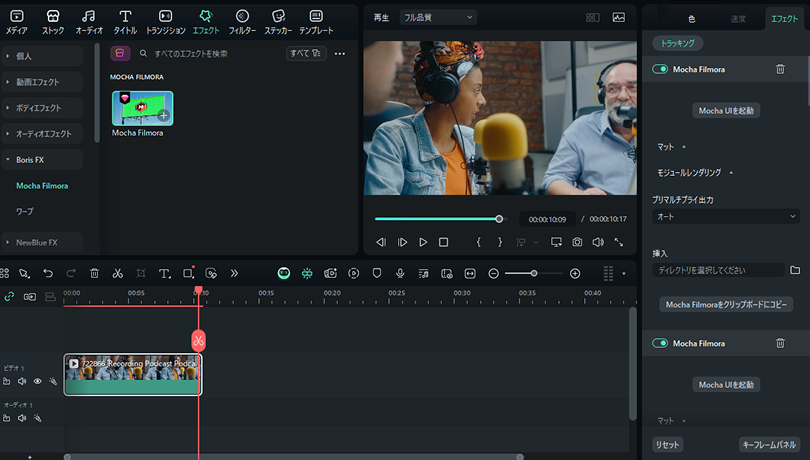The width and height of the screenshot is (810, 460).
Task: Click the リセット button
Action: point(667,444)
